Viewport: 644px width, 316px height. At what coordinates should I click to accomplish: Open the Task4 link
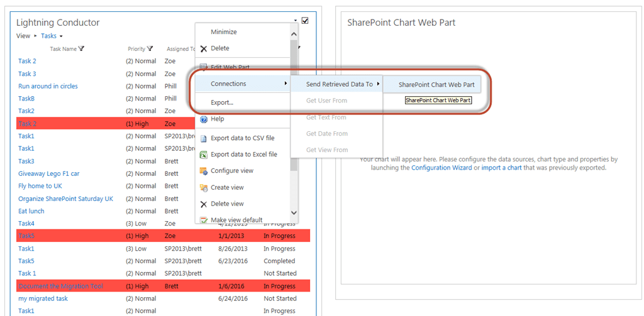click(x=26, y=224)
